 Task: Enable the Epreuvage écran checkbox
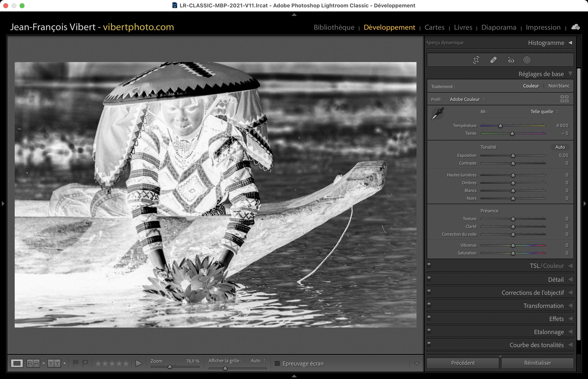[277, 363]
